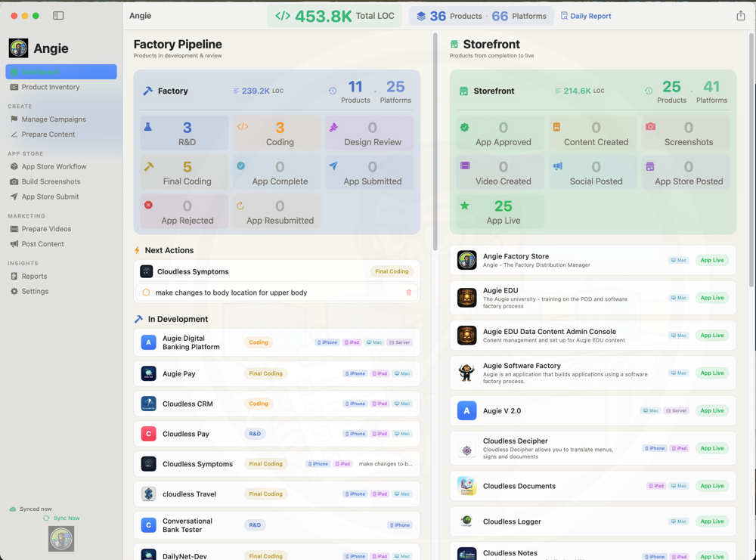Click the user avatar thumbnail at sidebar bottom

[61, 538]
